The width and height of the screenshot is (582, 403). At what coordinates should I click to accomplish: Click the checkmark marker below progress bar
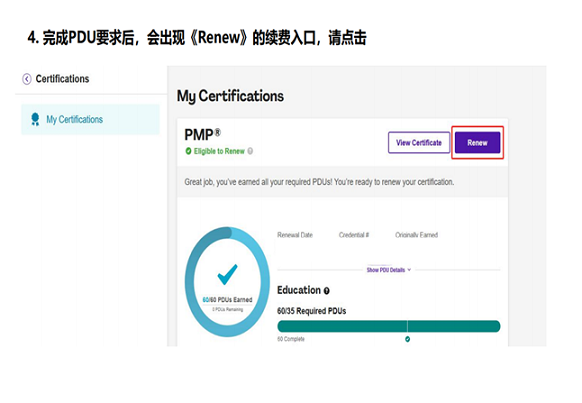point(408,339)
